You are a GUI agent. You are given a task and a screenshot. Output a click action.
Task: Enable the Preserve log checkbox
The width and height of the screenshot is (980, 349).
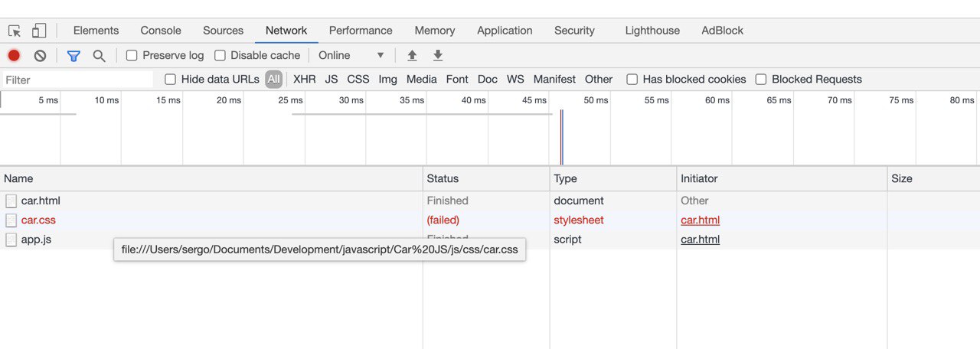(132, 55)
